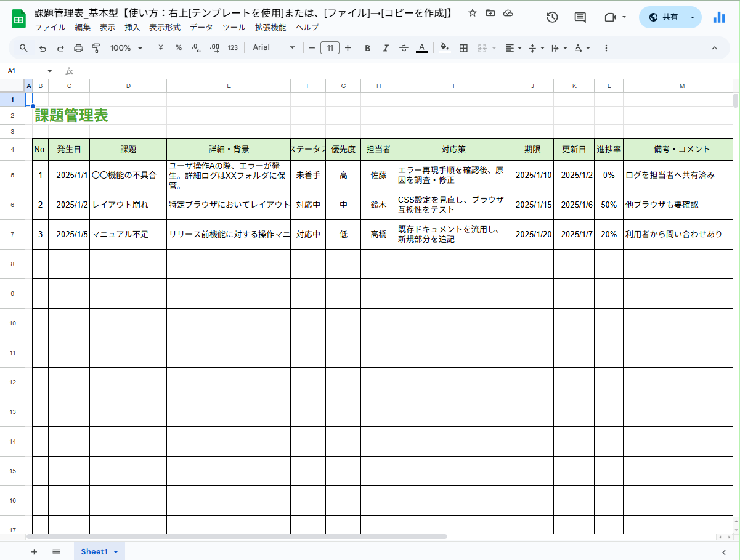Open the zoom level dropdown showing 100%
740x560 pixels.
click(x=126, y=47)
